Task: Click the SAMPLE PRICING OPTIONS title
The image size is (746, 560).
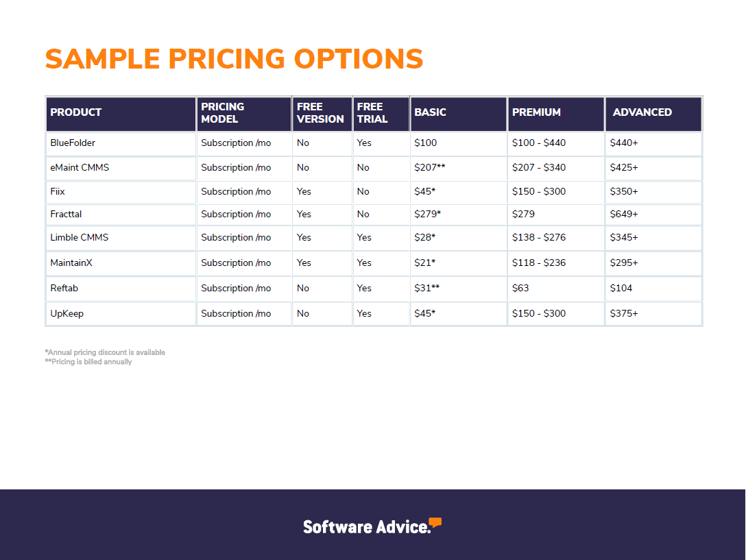Action: tap(234, 59)
